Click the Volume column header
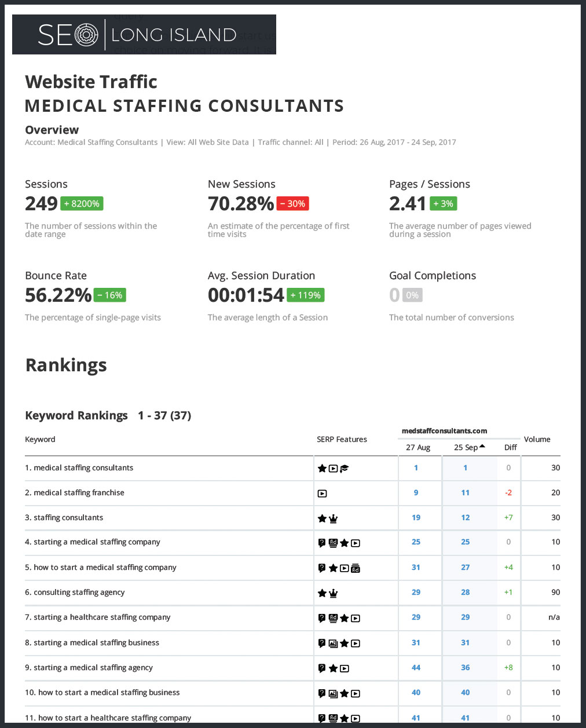This screenshot has height=728, width=586. [x=537, y=440]
